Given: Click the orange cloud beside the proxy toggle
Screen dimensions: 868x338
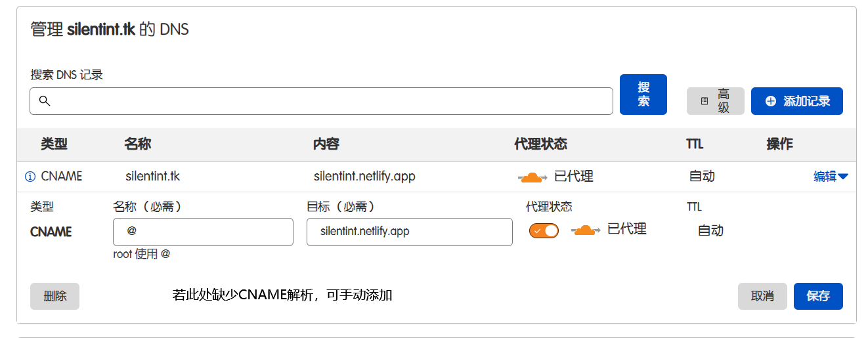Looking at the screenshot, I should click(586, 230).
